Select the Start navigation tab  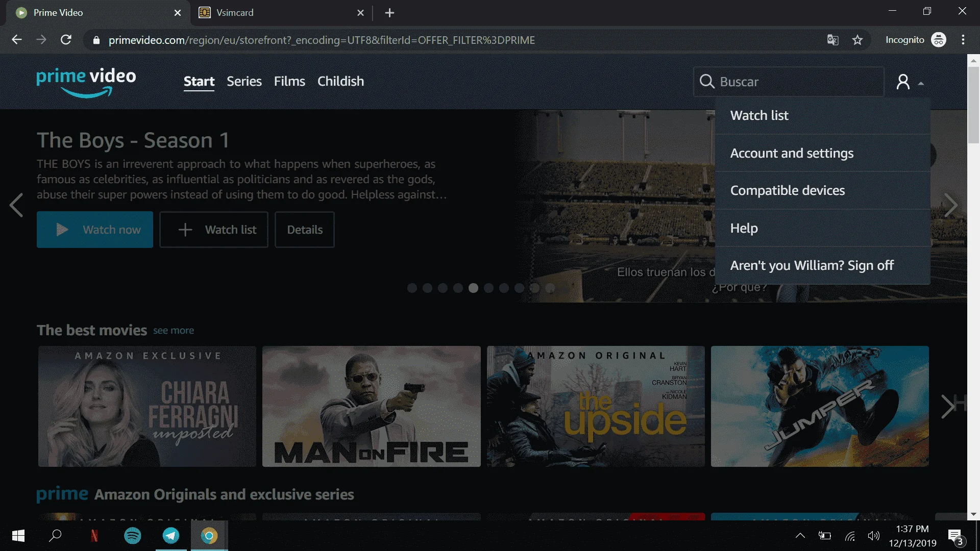199,81
